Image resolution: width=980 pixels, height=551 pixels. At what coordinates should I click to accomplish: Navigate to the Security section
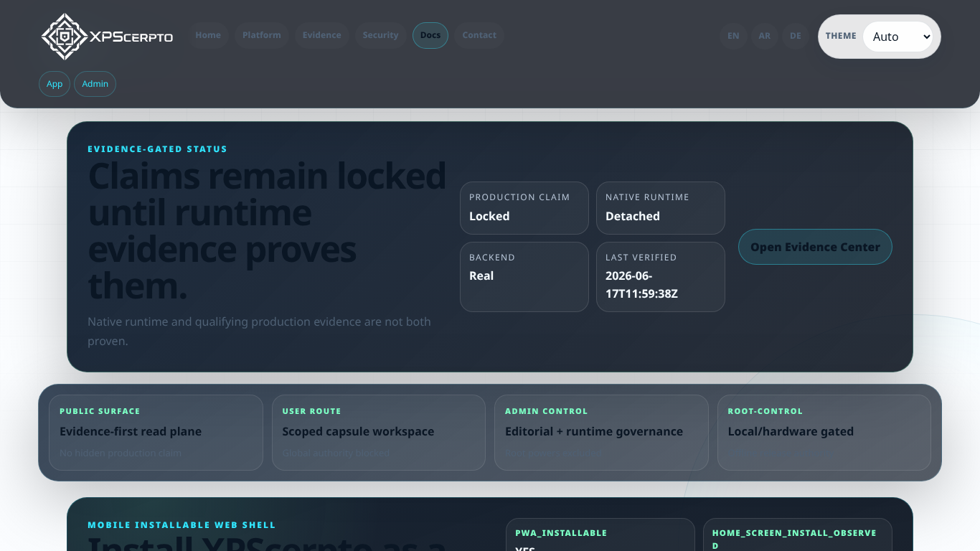pyautogui.click(x=380, y=35)
